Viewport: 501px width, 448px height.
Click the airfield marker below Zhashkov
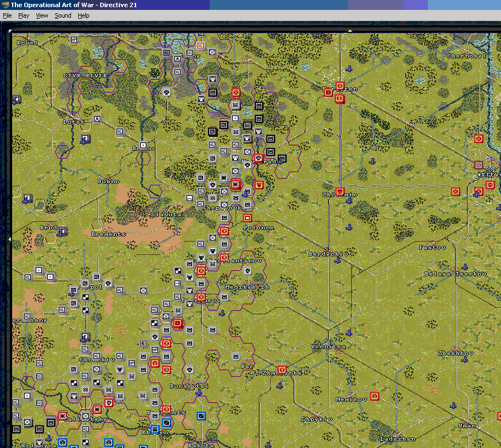coord(465,359)
